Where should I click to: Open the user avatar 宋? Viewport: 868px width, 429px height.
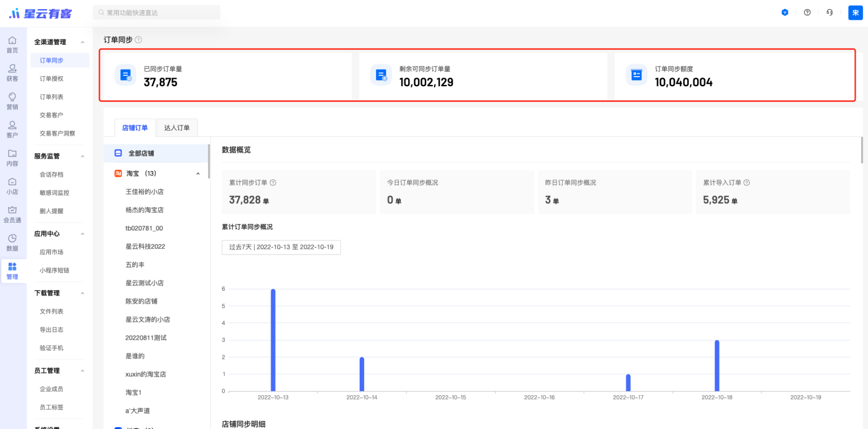click(855, 13)
